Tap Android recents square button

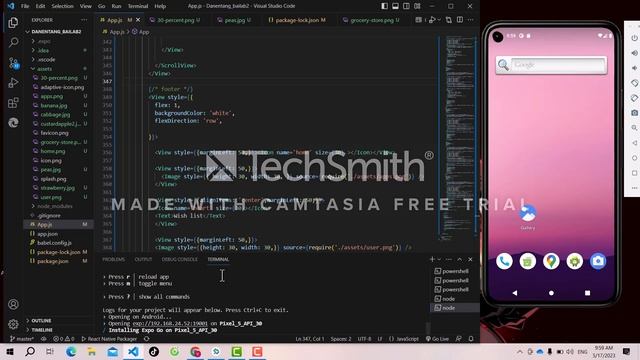click(587, 293)
